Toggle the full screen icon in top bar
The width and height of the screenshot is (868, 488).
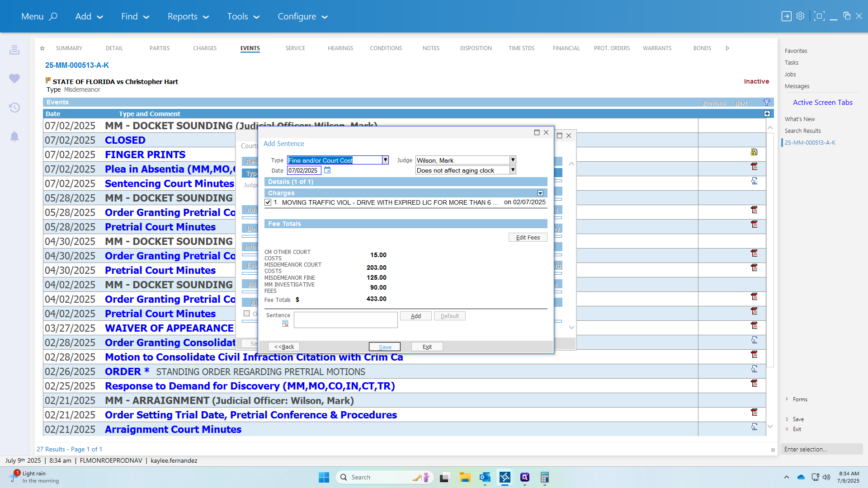click(x=819, y=16)
